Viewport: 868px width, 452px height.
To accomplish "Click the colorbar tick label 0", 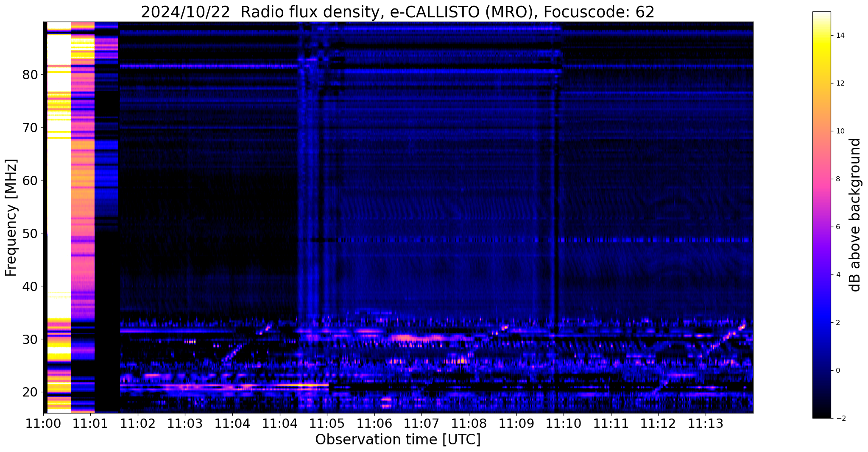I will (x=837, y=371).
